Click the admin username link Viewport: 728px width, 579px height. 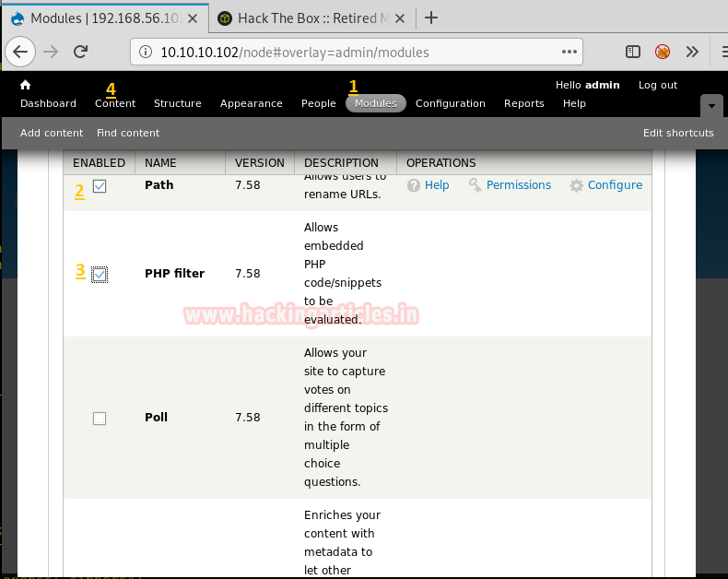point(602,85)
